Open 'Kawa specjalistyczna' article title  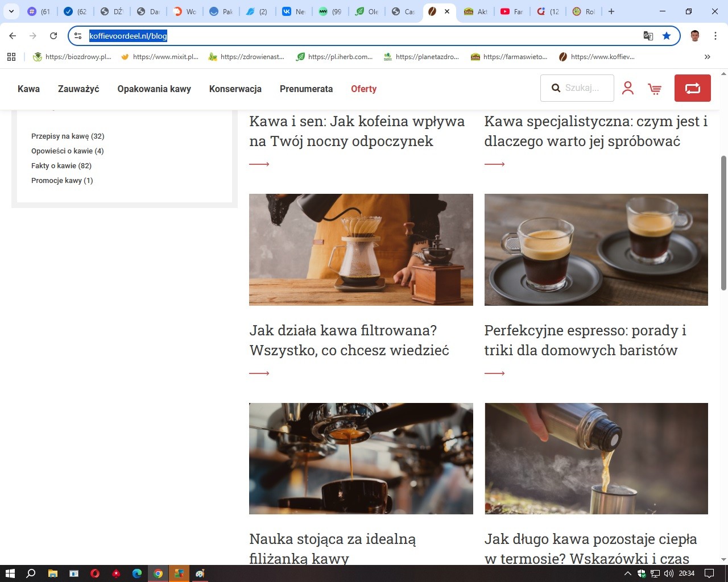(596, 131)
